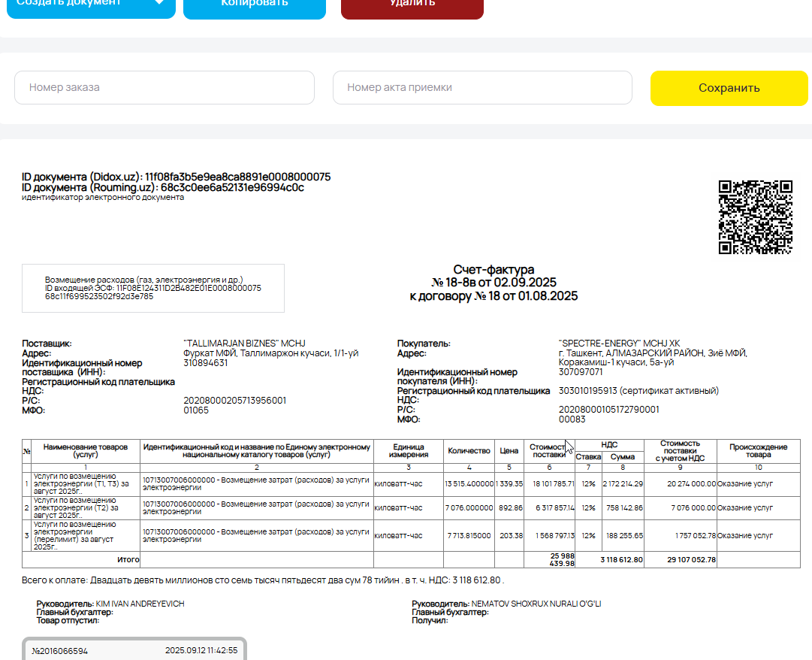Click supplier director KIM IVAN ANDREYEVICH
The height and width of the screenshot is (660, 812).
click(x=140, y=604)
